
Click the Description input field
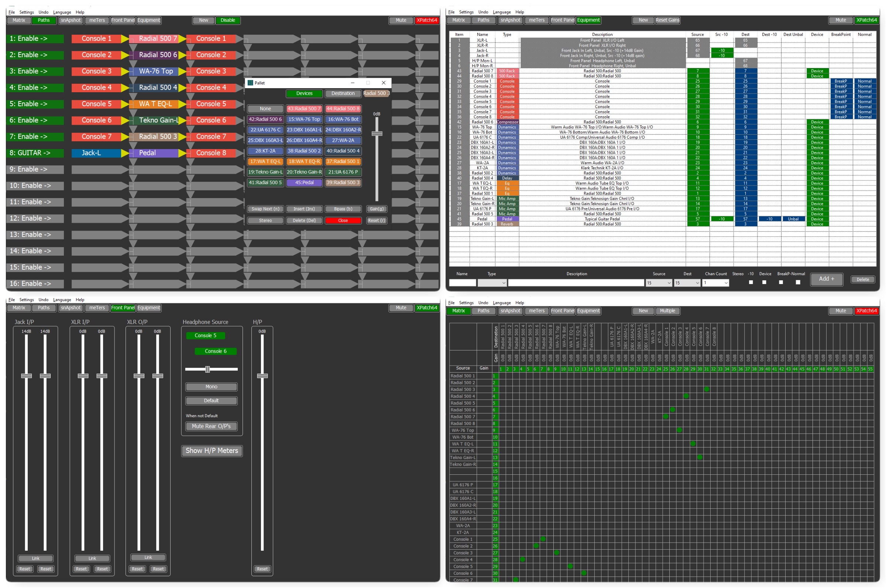tap(576, 283)
